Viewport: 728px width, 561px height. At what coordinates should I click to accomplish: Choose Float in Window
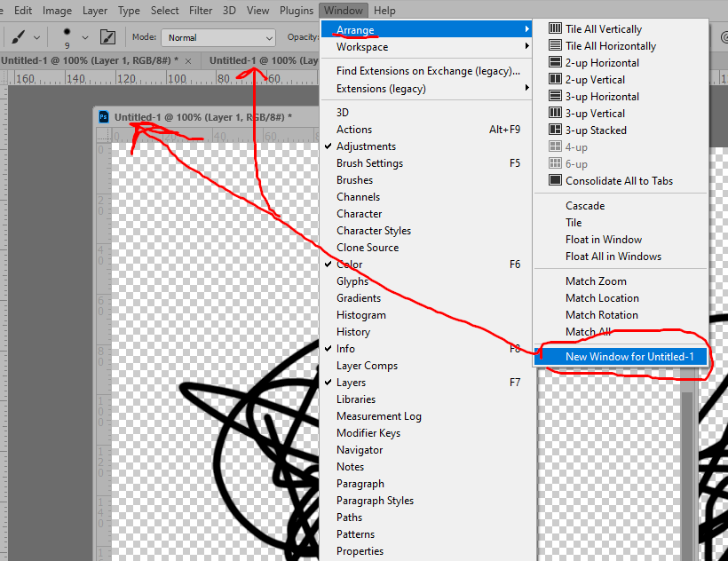[x=621, y=240]
